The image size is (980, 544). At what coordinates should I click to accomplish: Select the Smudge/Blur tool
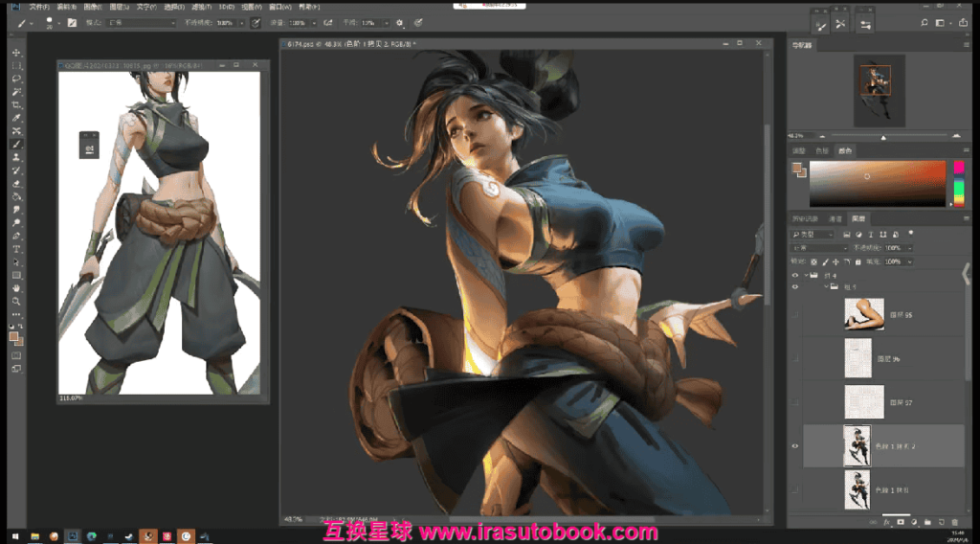(17, 210)
